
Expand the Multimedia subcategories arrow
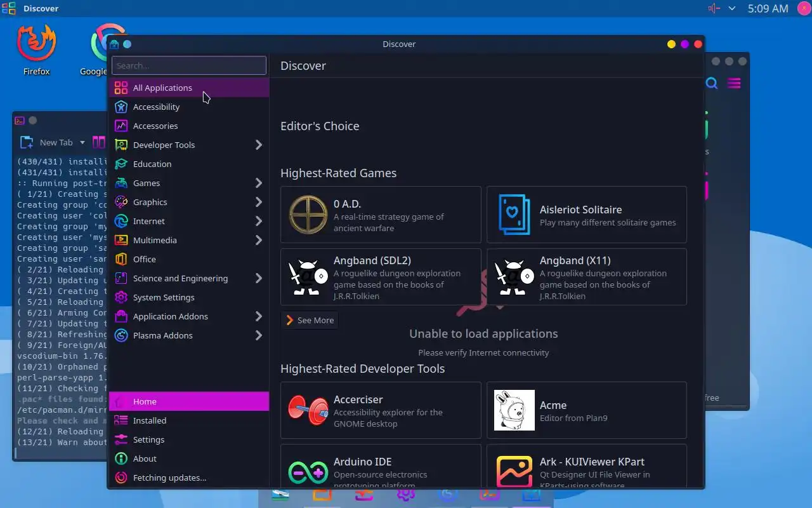click(x=259, y=240)
